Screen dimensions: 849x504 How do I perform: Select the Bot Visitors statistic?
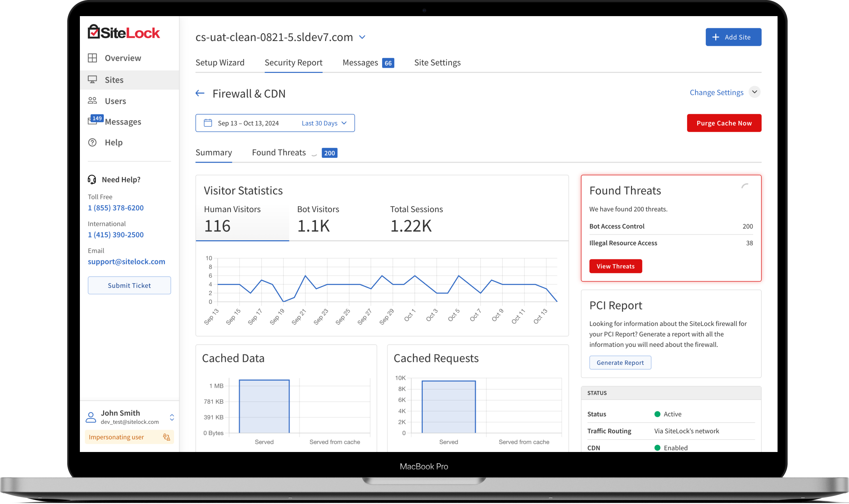pos(318,219)
